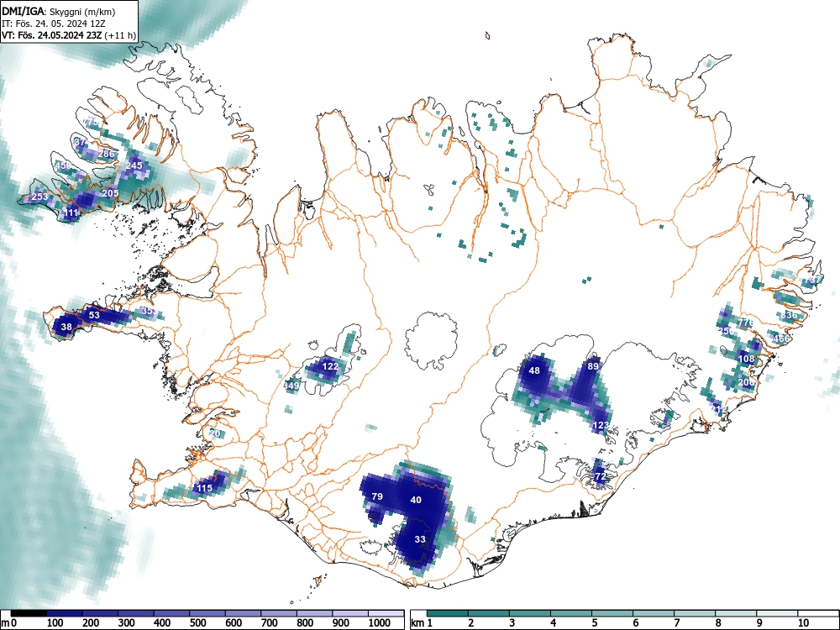Click the visibility value 349 on the map
The image size is (840, 630).
tap(291, 386)
